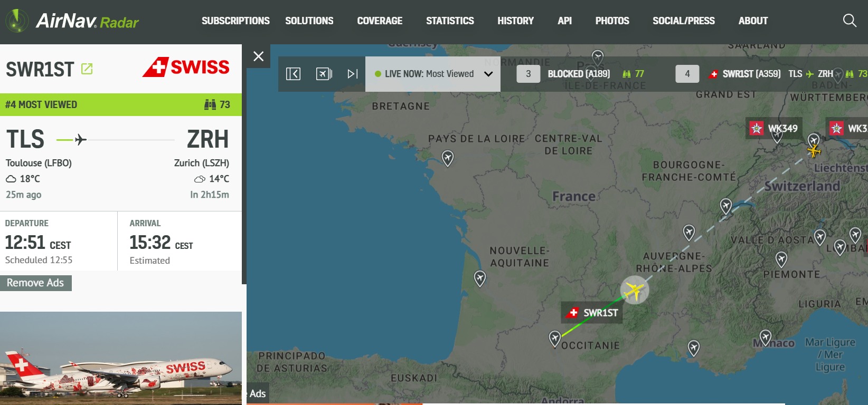This screenshot has width=868, height=405.
Task: Open the SOLUTIONS menu
Action: click(309, 21)
